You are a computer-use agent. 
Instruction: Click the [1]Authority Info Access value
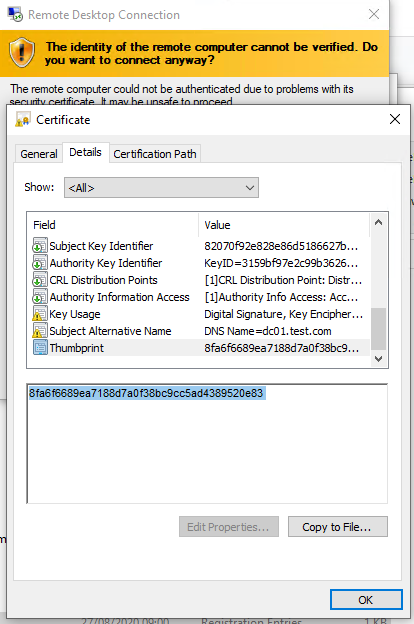pyautogui.click(x=281, y=297)
